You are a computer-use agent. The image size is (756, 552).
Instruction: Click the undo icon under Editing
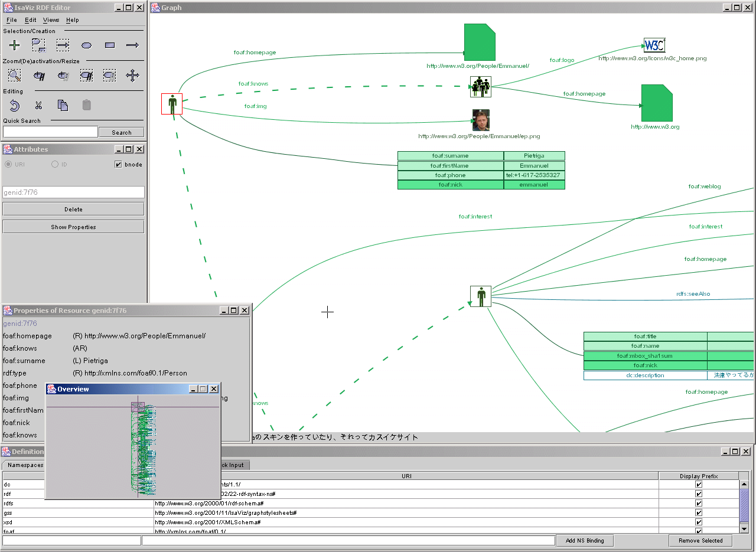15,106
